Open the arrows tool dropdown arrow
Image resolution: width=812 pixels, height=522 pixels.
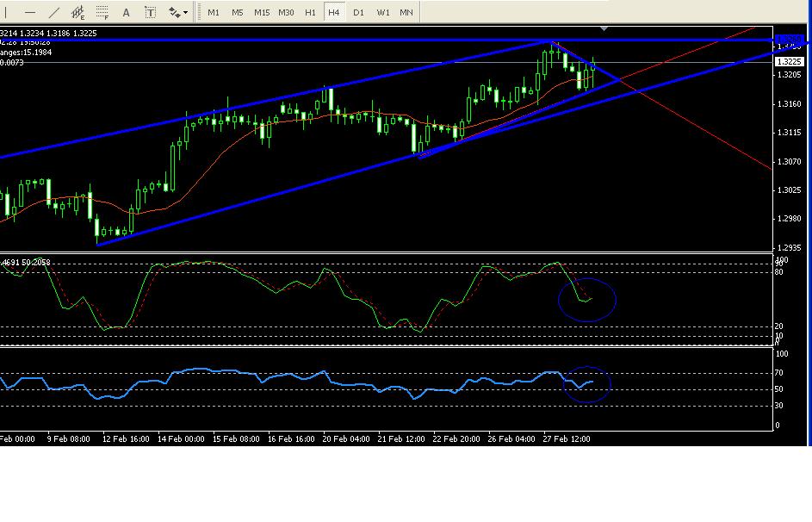pyautogui.click(x=186, y=12)
